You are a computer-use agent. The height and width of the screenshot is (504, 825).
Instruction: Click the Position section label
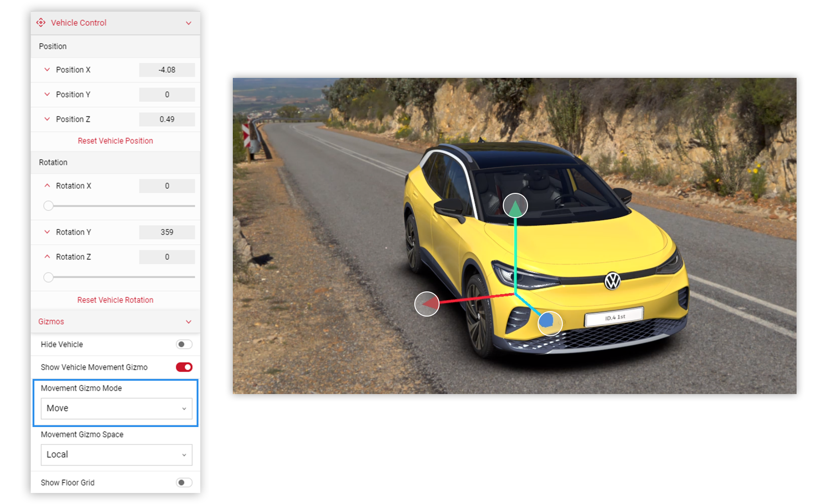[53, 46]
